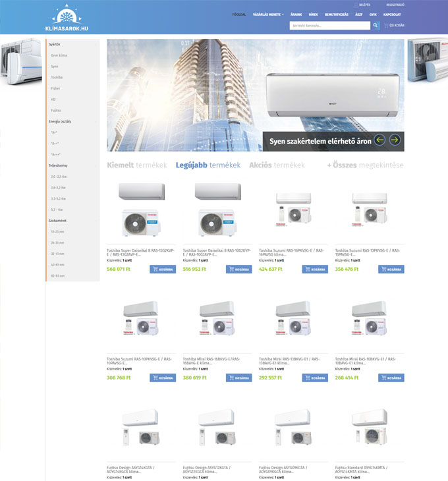
Task: Open the Kapcsolat menu item
Action: coord(392,14)
